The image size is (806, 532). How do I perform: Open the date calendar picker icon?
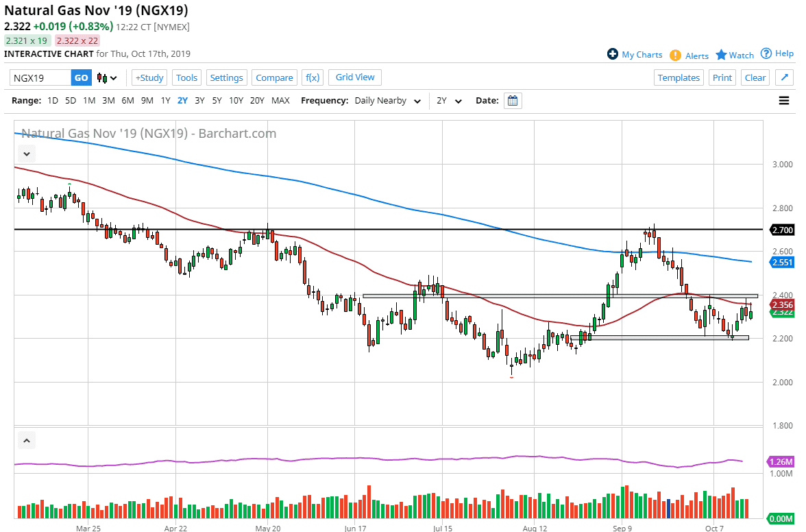[513, 101]
